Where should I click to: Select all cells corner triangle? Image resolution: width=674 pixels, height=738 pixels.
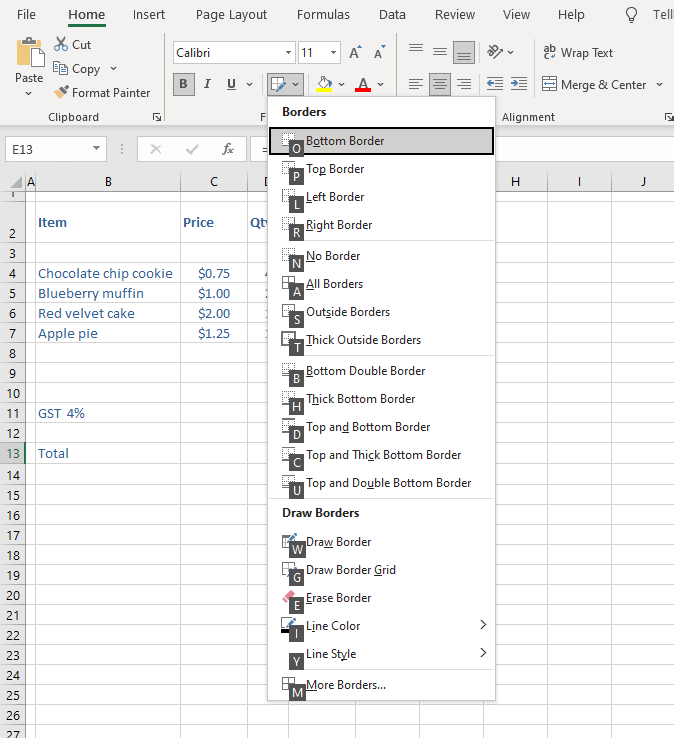16,182
